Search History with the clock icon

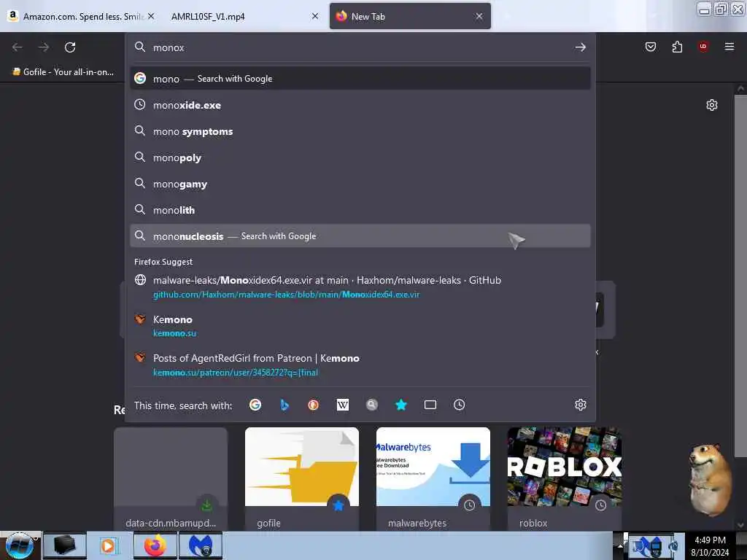click(x=460, y=405)
